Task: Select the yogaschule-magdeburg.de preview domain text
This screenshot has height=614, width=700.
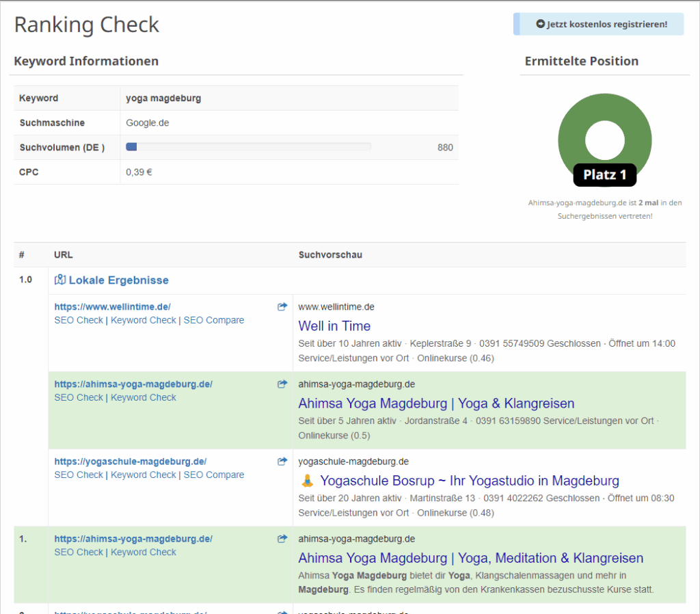Action: coord(353,462)
